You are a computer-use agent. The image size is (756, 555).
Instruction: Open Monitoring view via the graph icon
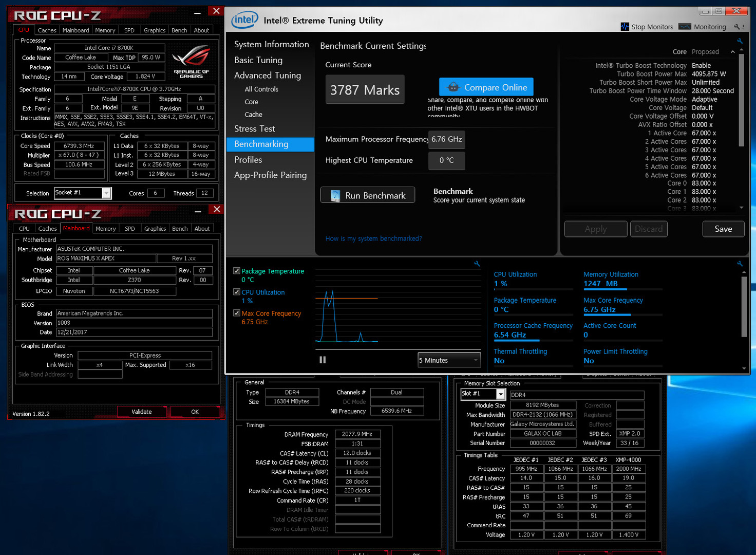[x=685, y=27]
